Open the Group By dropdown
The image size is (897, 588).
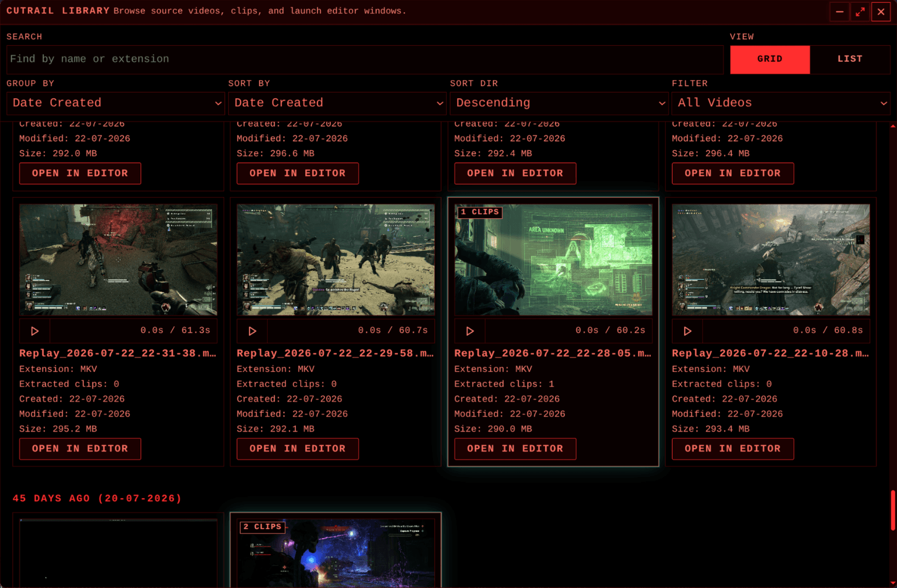(115, 103)
